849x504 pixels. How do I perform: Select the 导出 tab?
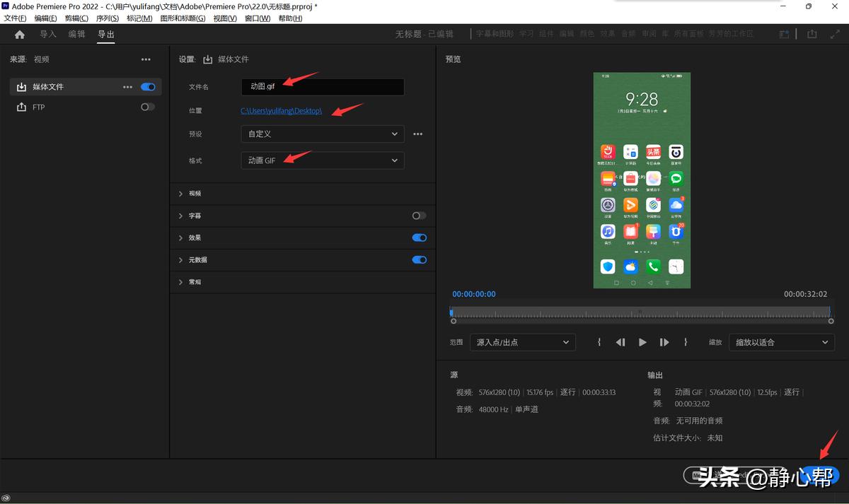click(105, 34)
